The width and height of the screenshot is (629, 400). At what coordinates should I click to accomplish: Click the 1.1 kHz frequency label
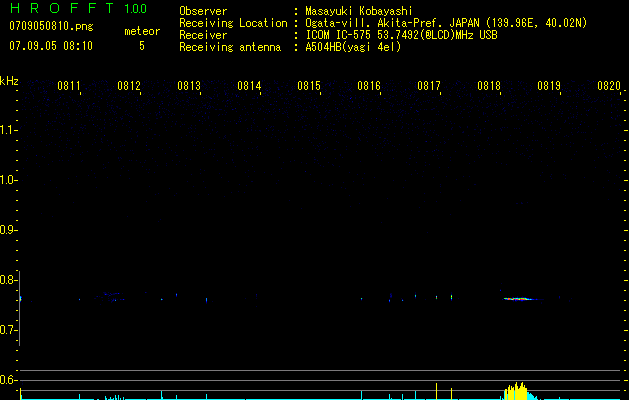click(8, 130)
